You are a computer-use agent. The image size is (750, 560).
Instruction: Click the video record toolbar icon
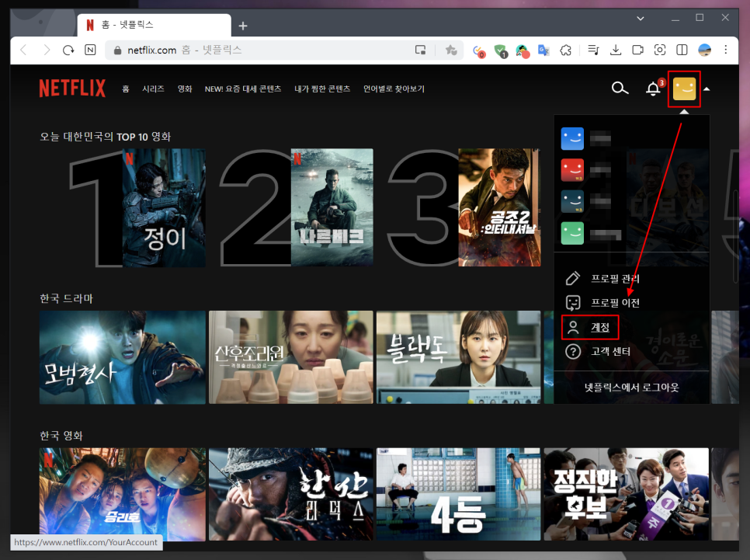coord(637,50)
